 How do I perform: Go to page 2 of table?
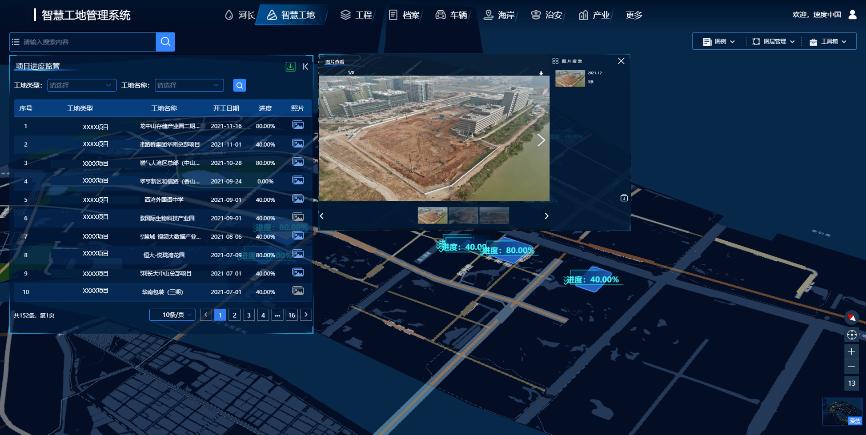tap(234, 314)
